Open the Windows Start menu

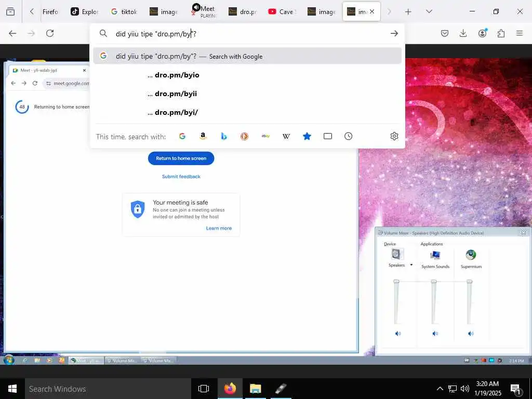(x=12, y=389)
